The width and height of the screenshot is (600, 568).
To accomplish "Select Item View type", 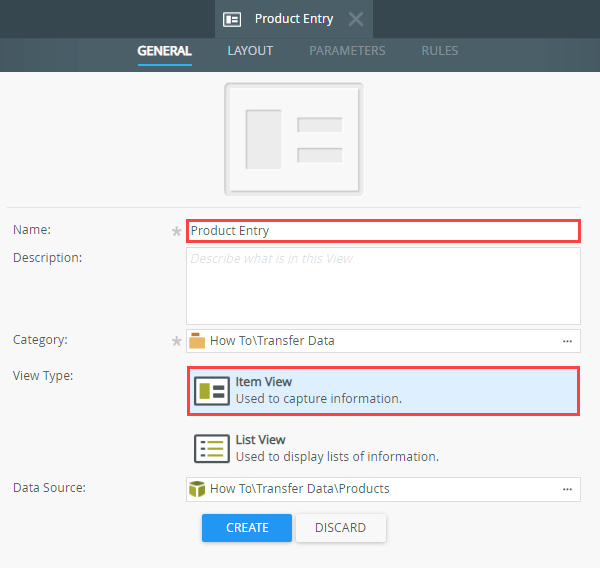I will (x=383, y=391).
